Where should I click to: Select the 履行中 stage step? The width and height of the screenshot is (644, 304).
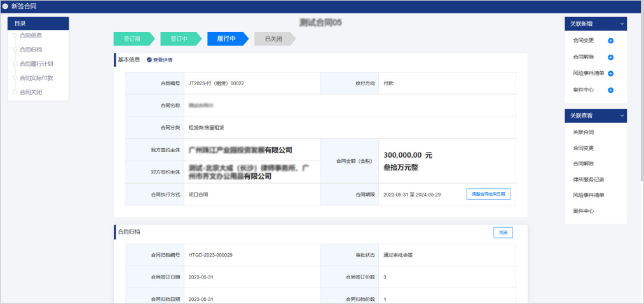pos(226,39)
